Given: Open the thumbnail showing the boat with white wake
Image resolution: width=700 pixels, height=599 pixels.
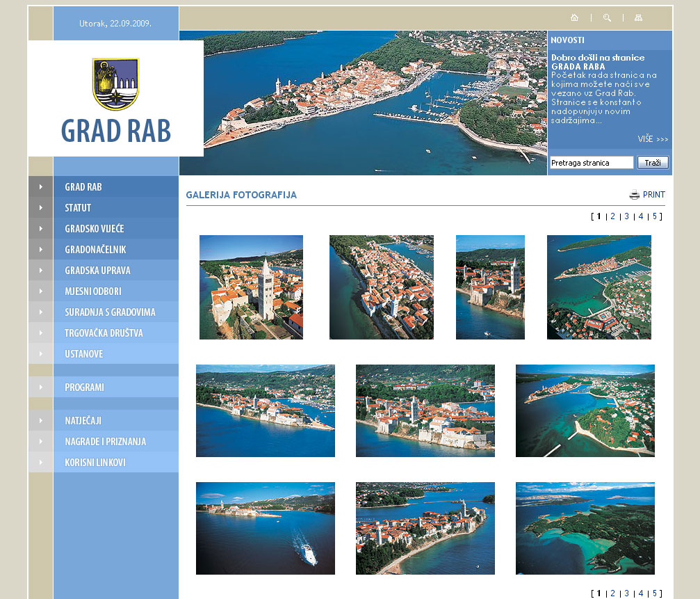Looking at the screenshot, I should pos(265,528).
